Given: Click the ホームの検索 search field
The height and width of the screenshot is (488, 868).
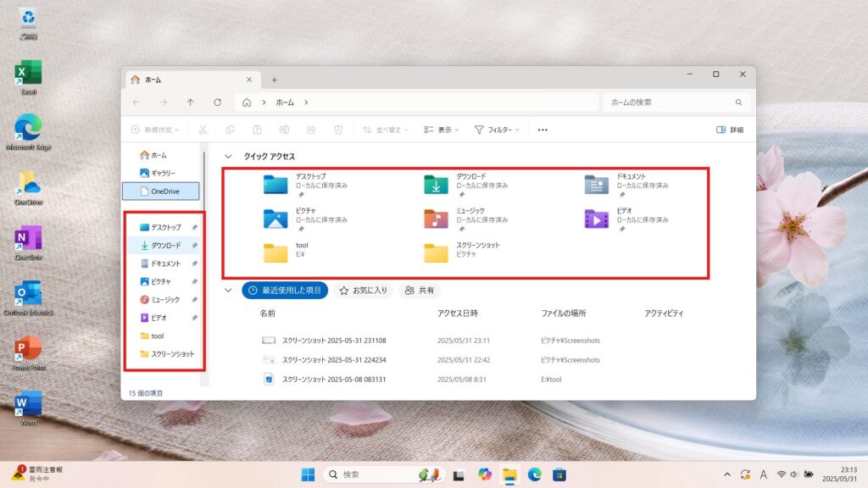Looking at the screenshot, I should pos(676,103).
